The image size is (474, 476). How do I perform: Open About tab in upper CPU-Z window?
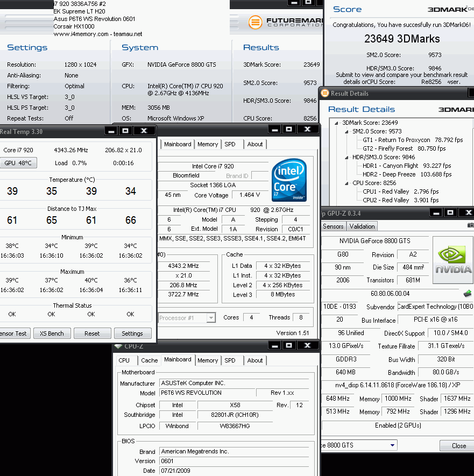coord(255,144)
